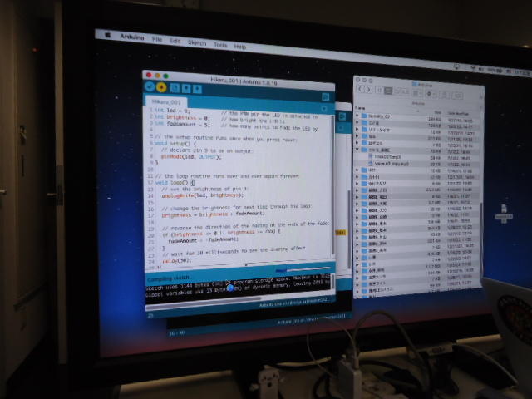Screen dimensions: 532x399
Task: Click 'void loop() {' code line
Action: (175, 183)
